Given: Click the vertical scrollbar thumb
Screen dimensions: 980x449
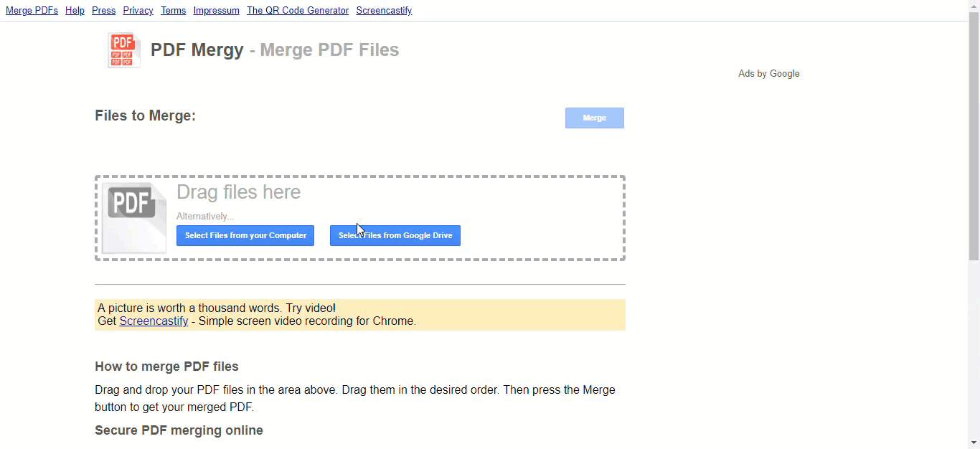Looking at the screenshot, I should (974, 136).
